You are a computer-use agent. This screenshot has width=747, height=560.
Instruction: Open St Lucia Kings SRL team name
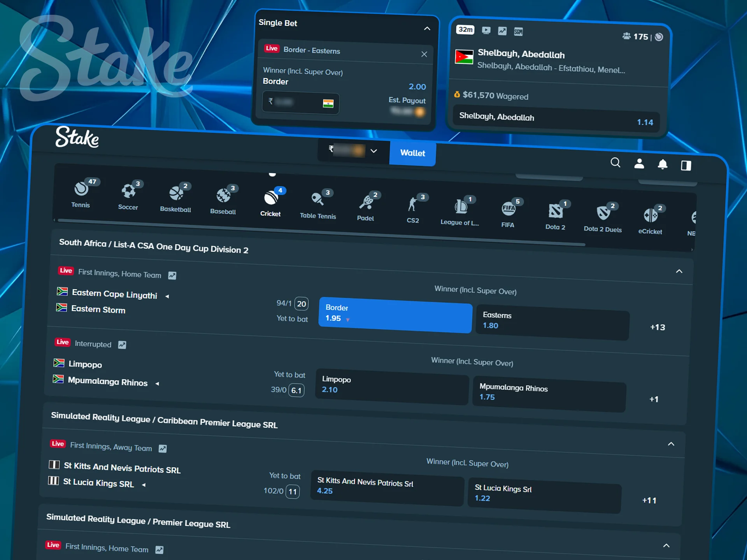point(98,483)
